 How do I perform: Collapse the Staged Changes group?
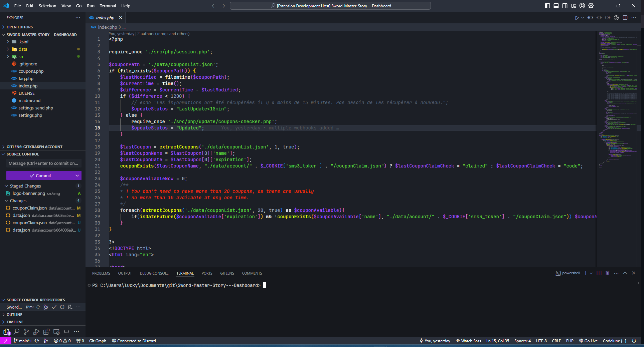(x=43, y=186)
